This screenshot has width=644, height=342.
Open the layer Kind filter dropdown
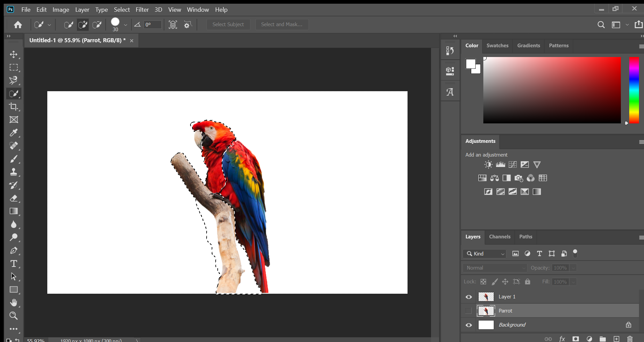coord(485,254)
